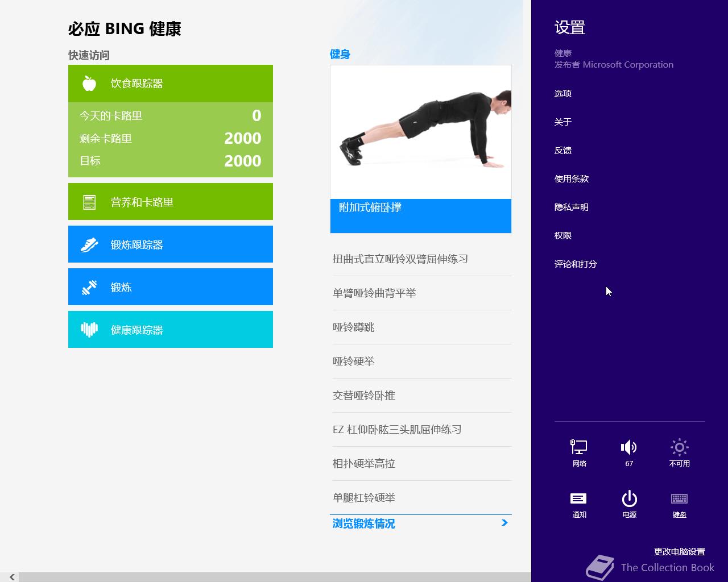The width and height of the screenshot is (728, 582).
Task: Click the heartbeat icon on 健康跟踪器
Action: (x=89, y=330)
